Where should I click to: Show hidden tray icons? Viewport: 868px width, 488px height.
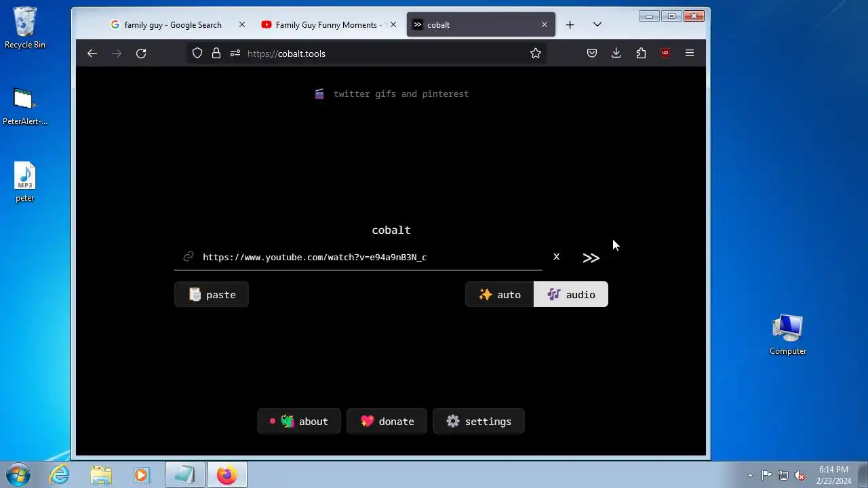click(750, 475)
